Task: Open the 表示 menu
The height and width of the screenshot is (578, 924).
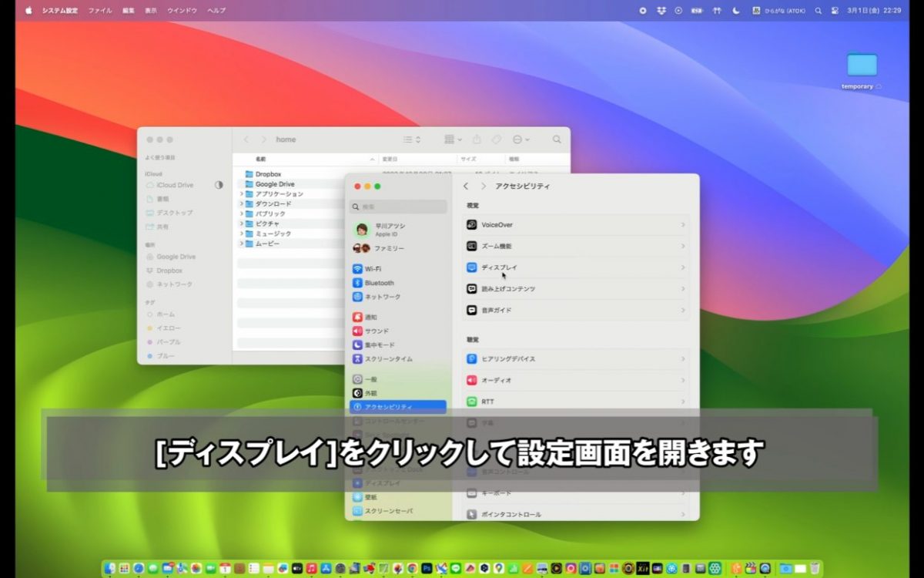Action: (151, 11)
